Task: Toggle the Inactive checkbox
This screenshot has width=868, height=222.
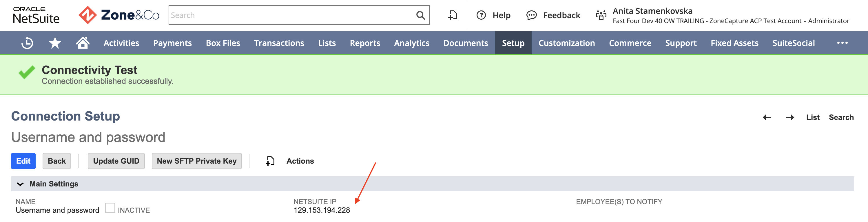Action: coord(110,208)
